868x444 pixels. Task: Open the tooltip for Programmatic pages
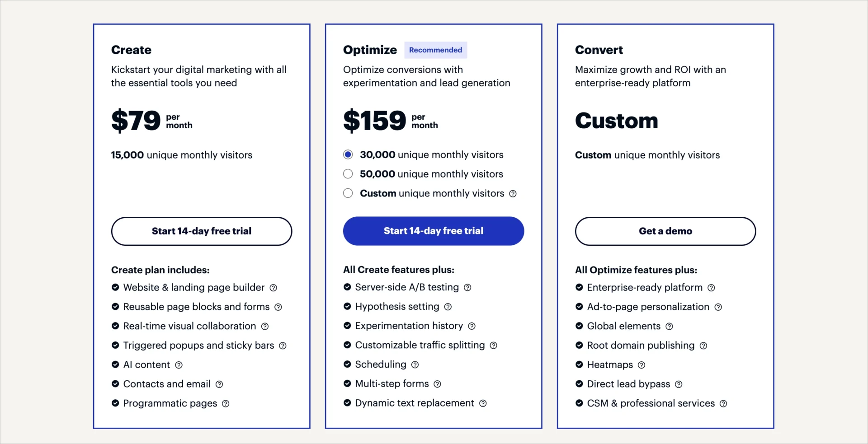[226, 403]
